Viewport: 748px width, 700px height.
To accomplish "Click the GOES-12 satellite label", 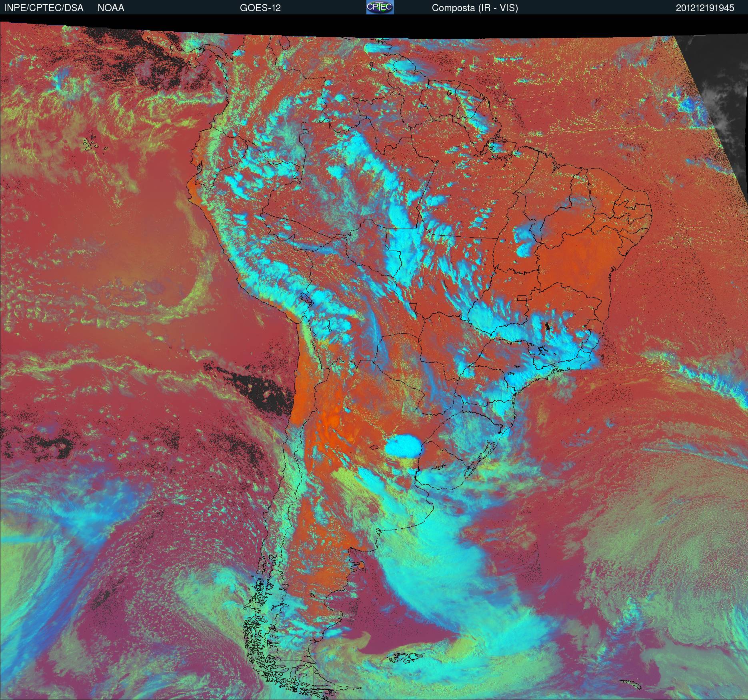I will click(x=260, y=8).
